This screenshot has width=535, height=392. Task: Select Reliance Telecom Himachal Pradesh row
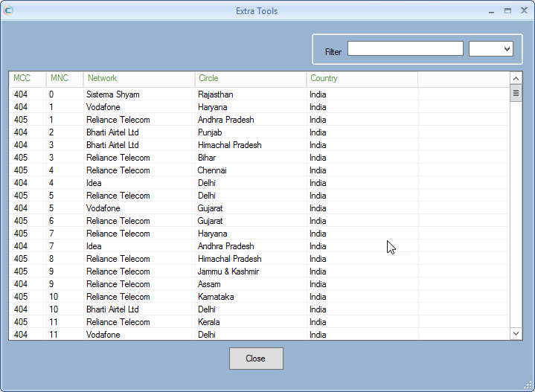[259, 258]
